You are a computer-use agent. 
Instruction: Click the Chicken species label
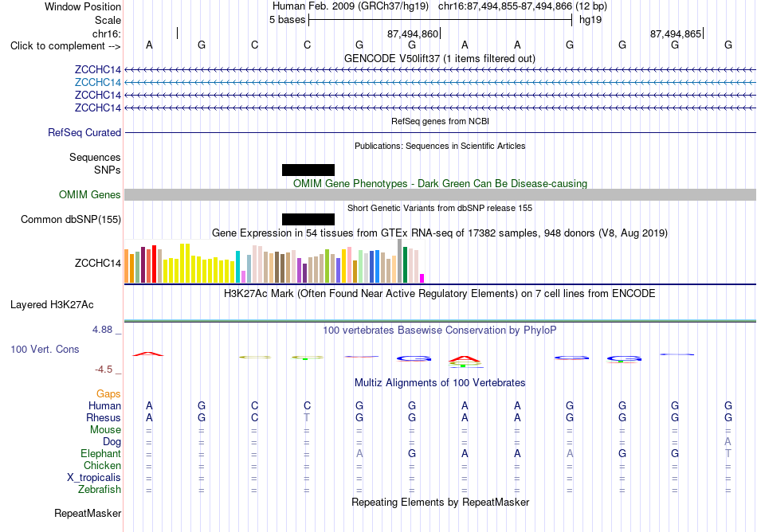[102, 465]
